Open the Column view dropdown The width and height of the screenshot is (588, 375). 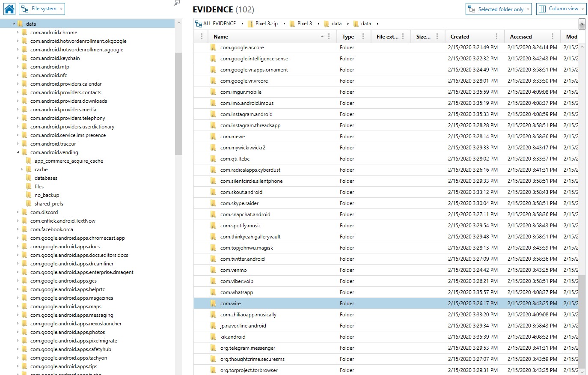[561, 9]
